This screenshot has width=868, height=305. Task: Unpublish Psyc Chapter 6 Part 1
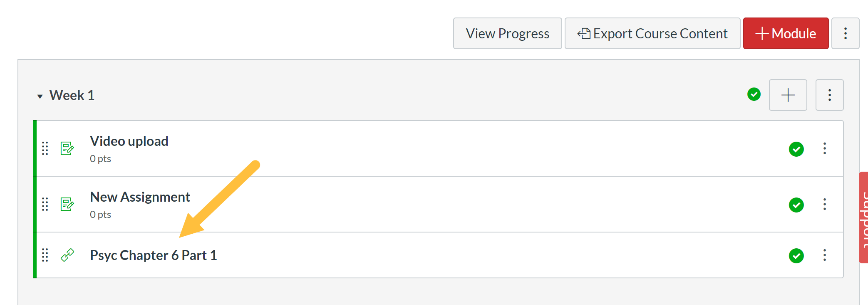796,256
